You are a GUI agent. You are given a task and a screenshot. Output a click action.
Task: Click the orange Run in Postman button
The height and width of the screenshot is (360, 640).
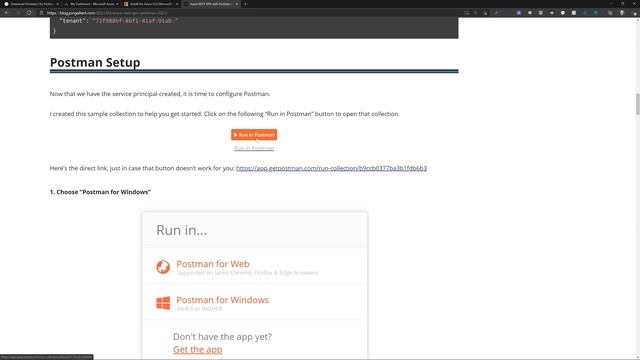pos(254,135)
